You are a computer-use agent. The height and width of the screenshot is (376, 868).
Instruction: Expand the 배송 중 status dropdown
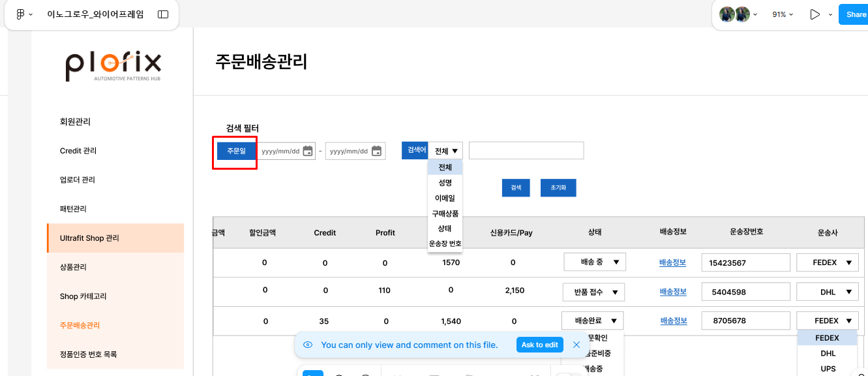point(595,262)
